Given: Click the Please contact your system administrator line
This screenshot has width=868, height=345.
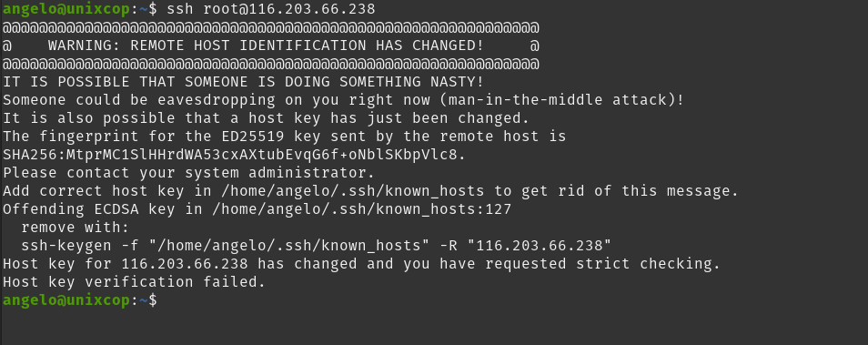Looking at the screenshot, I should [x=188, y=173].
